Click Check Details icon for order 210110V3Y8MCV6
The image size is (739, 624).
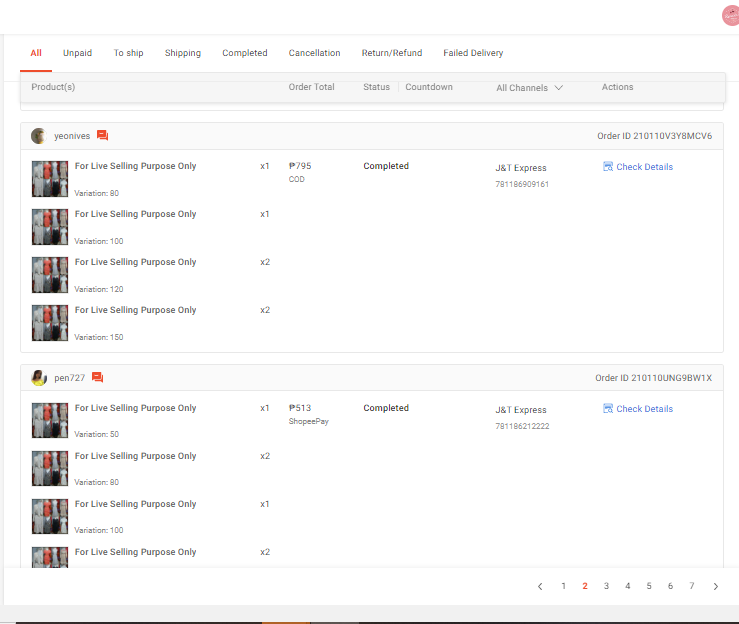click(608, 166)
